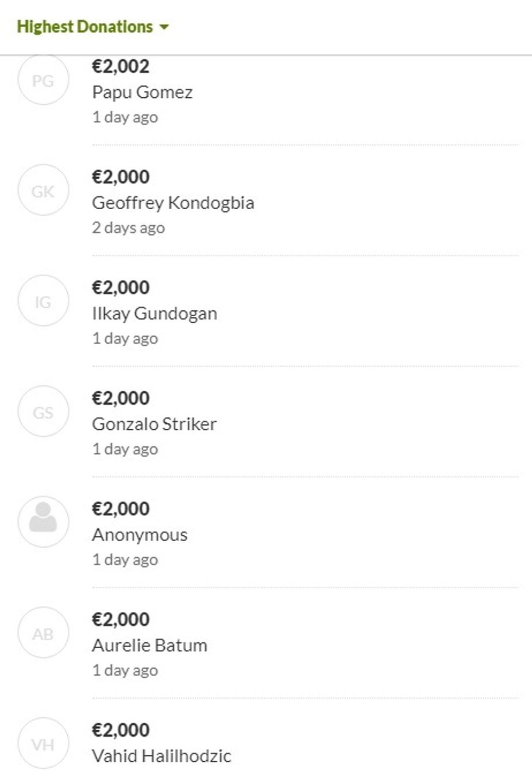Select donor name Geoffrey Kondogbia
532x771 pixels.
[173, 203]
